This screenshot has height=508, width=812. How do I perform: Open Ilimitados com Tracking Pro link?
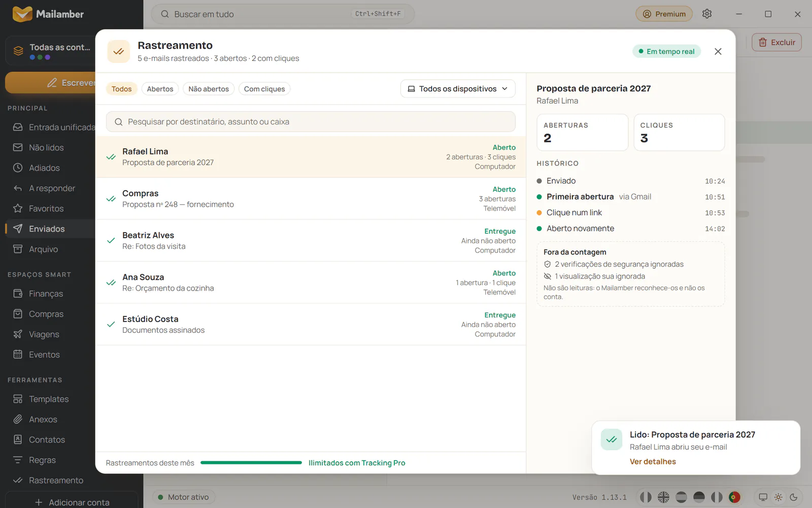coord(357,463)
